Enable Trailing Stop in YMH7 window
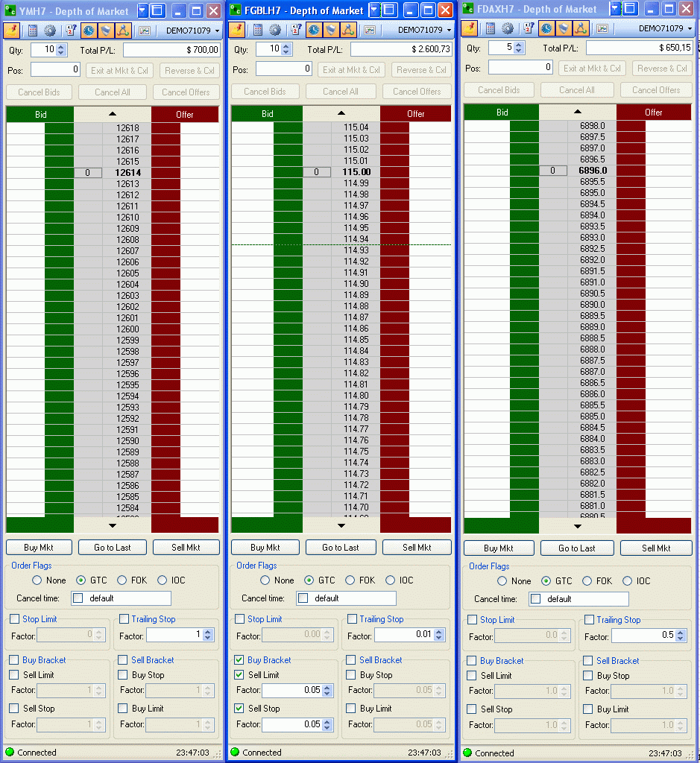The image size is (700, 763). point(124,618)
